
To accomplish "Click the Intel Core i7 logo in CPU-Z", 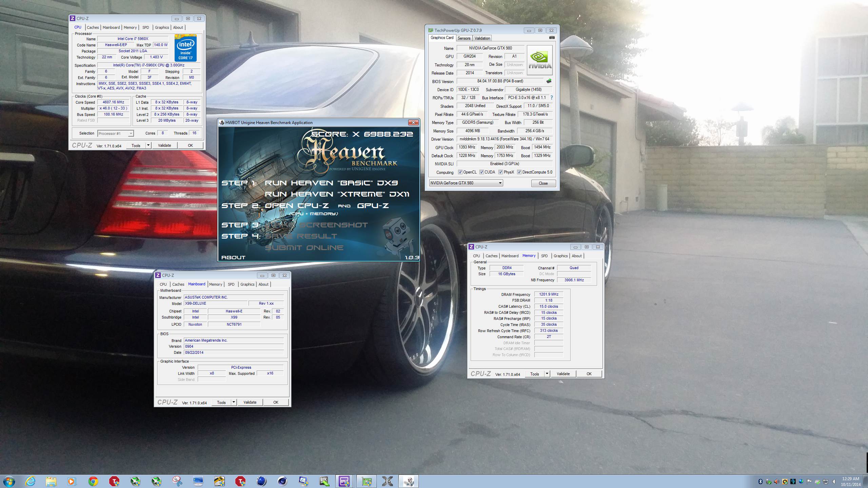I will pyautogui.click(x=185, y=48).
